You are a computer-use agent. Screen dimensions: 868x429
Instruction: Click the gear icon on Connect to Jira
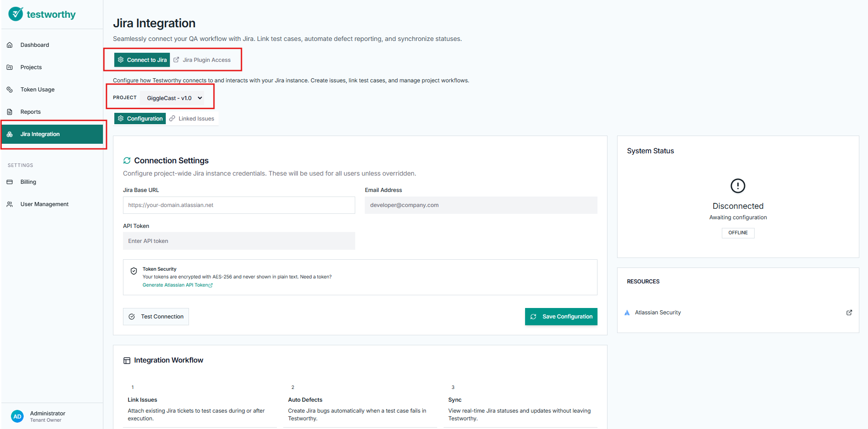121,60
